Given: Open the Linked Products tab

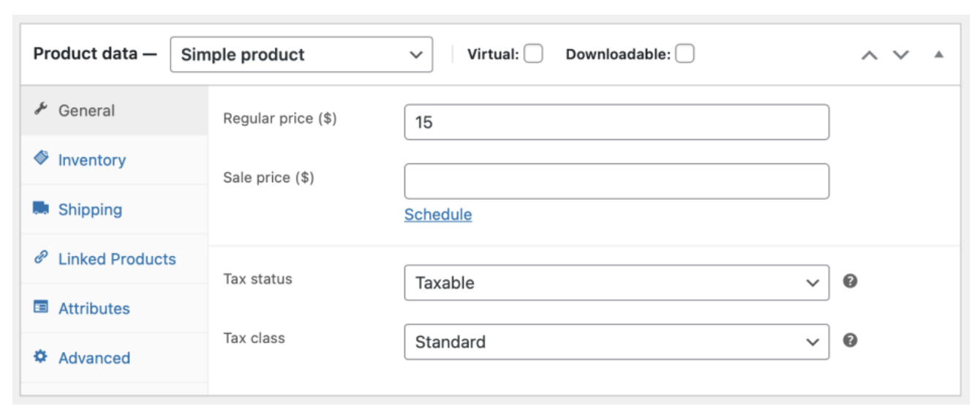Looking at the screenshot, I should 115,259.
